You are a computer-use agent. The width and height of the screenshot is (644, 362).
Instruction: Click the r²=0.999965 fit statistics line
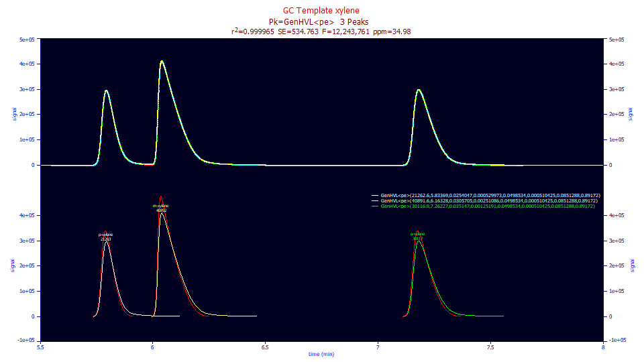point(321,32)
